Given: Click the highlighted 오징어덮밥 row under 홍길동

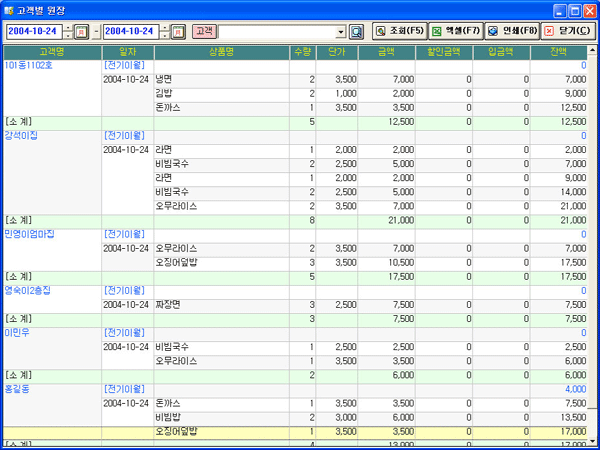Looking at the screenshot, I should point(295,432).
